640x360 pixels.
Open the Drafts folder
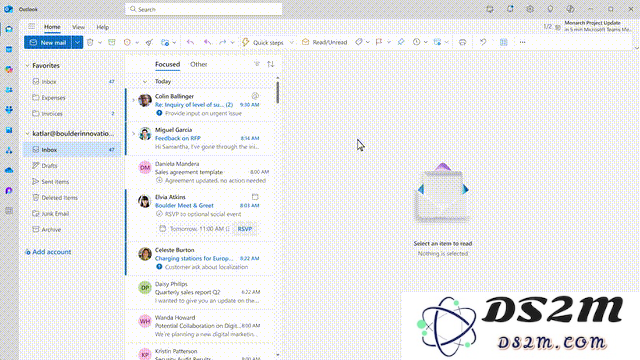point(72,165)
